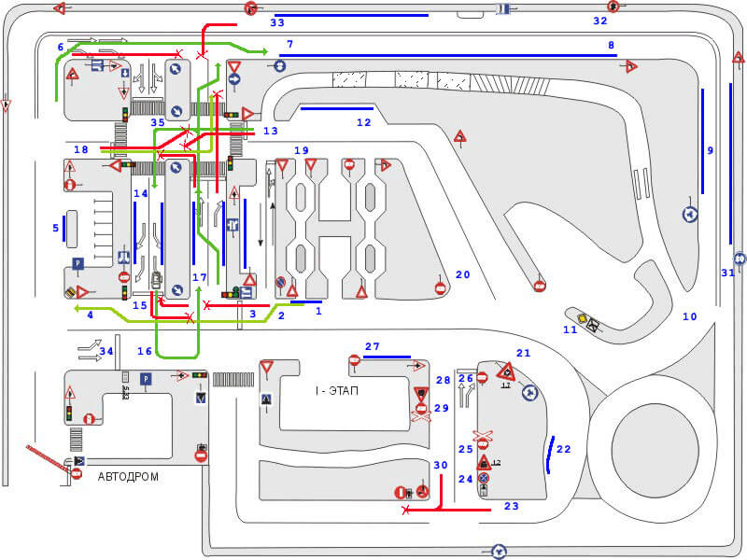
Task: Click the railway crossing cross above number 25
Action: [483, 435]
